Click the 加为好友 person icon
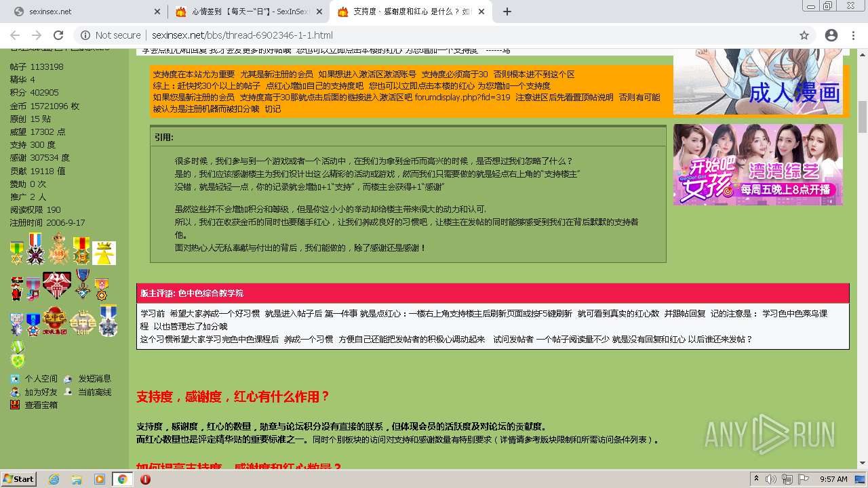 15,392
